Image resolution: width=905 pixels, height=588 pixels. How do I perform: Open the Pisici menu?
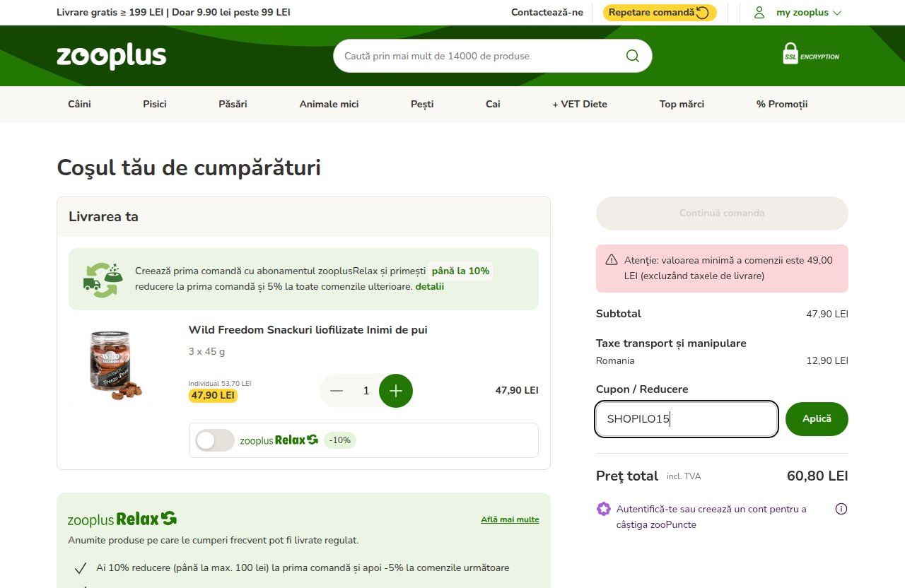pos(155,104)
